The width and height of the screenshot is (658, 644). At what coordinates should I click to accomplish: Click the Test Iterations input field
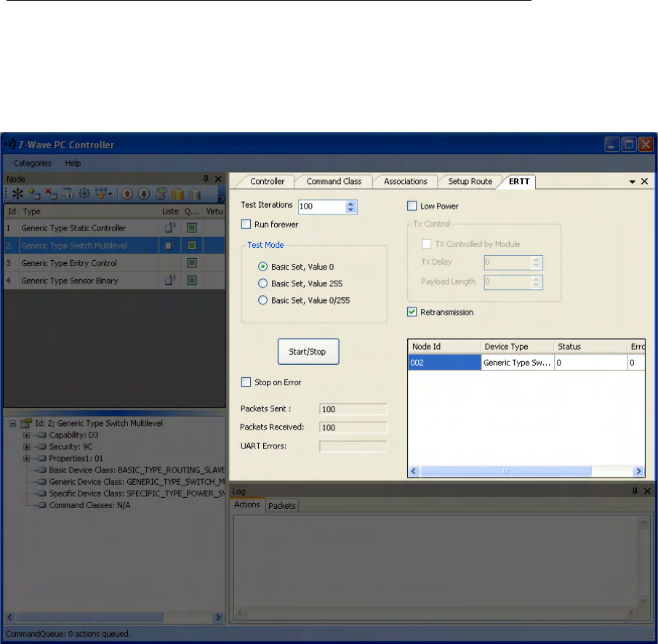tap(322, 206)
